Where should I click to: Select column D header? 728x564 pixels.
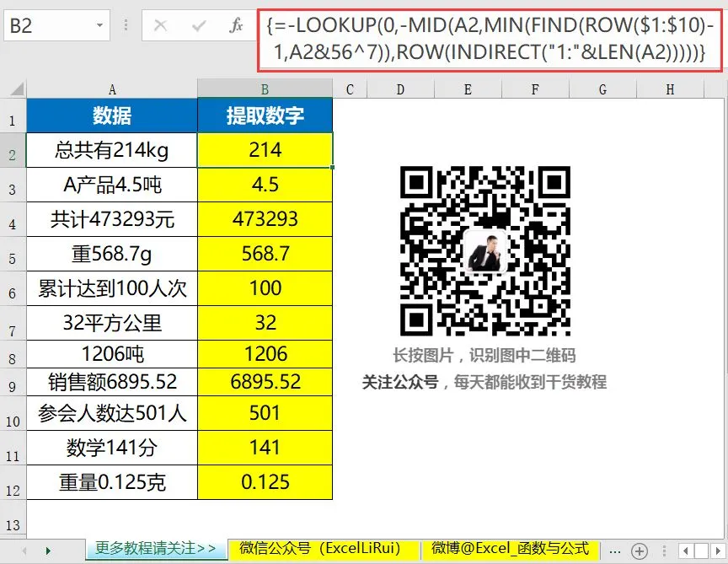(x=400, y=89)
